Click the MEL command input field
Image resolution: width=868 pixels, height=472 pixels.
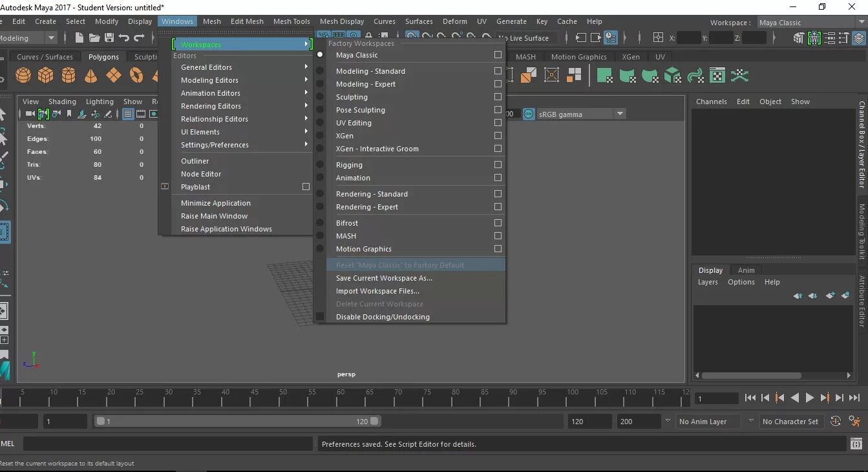(x=168, y=444)
